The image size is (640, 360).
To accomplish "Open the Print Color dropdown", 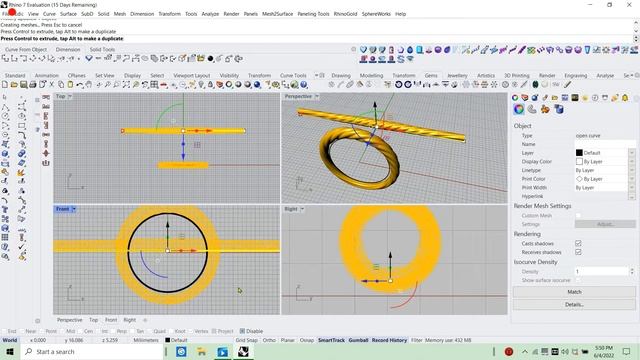I will coord(632,179).
